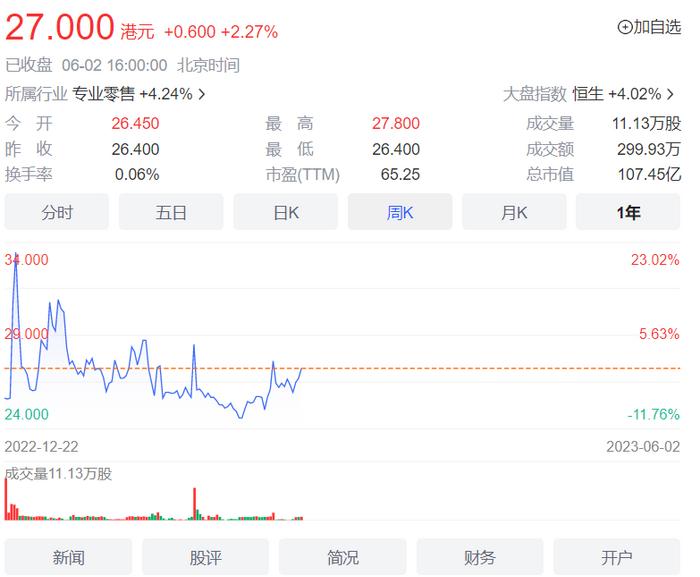View 简况 company profile button
The width and height of the screenshot is (700, 577).
(x=343, y=557)
